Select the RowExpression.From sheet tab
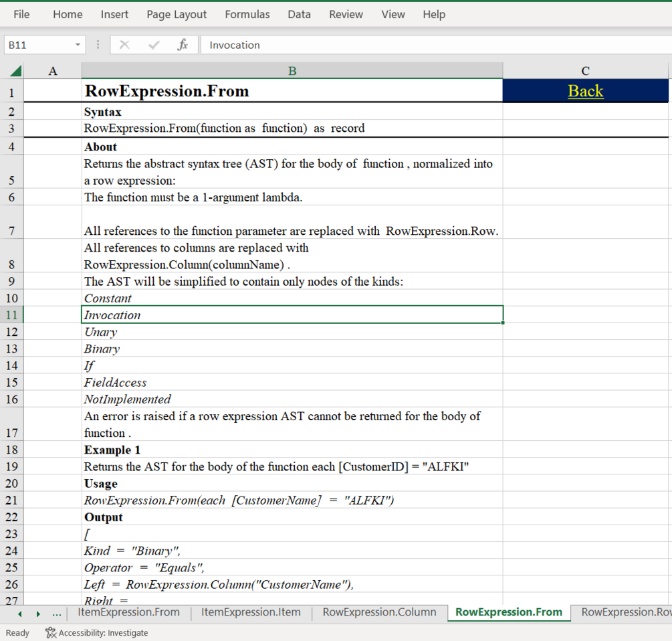 [509, 612]
